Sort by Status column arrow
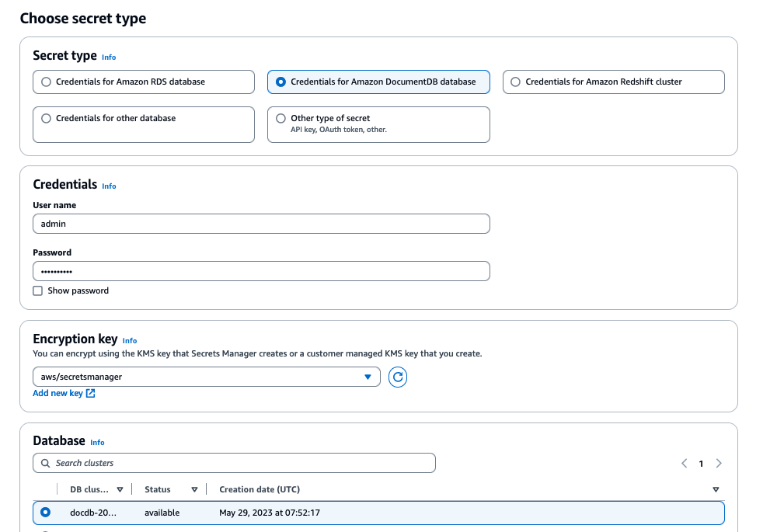The image size is (777, 532). pyautogui.click(x=194, y=489)
